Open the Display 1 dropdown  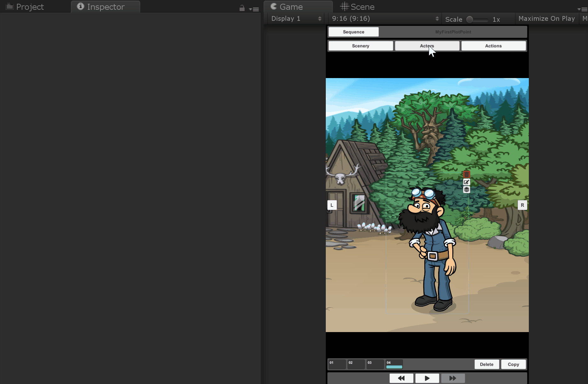point(296,19)
